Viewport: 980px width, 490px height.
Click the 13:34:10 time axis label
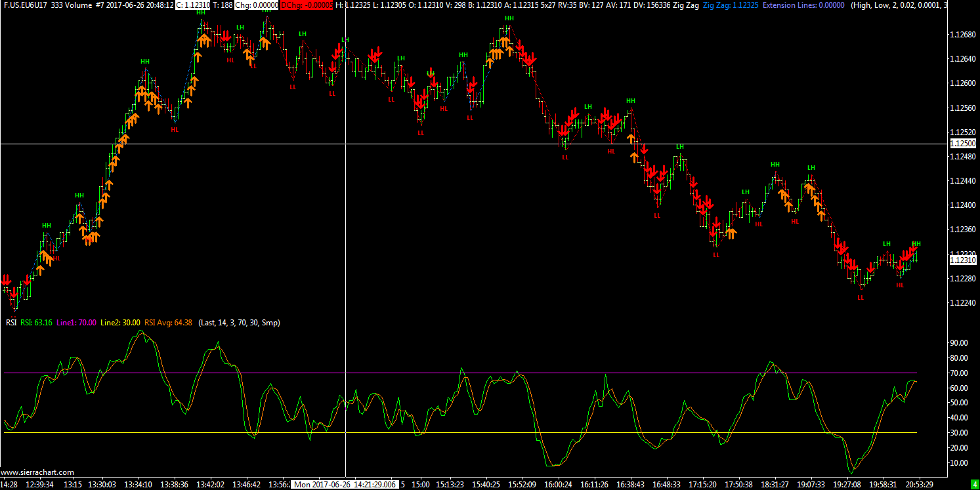point(138,484)
